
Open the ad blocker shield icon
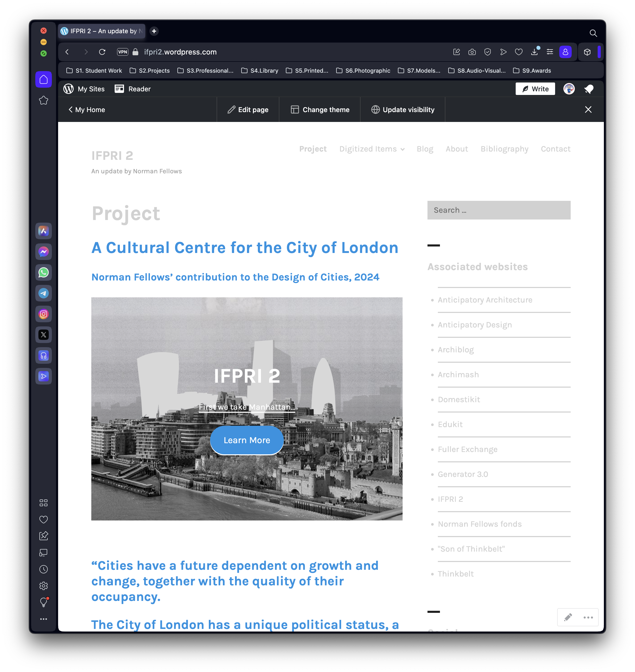tap(487, 52)
